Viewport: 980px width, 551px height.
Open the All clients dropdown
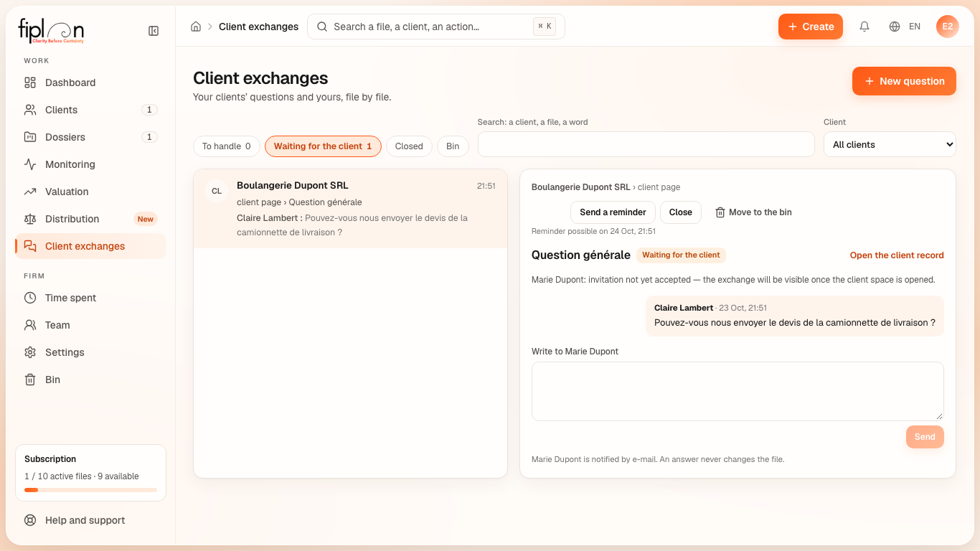[x=890, y=144]
